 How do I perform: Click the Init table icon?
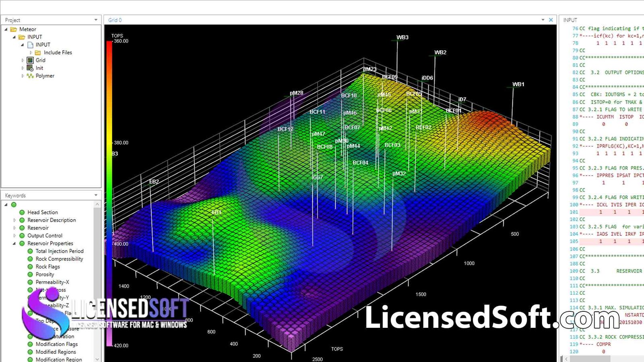pyautogui.click(x=30, y=68)
